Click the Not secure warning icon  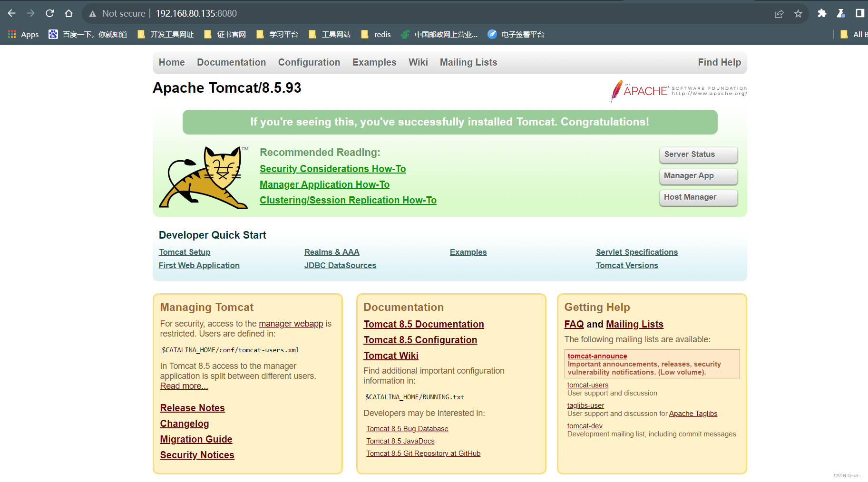tap(93, 14)
